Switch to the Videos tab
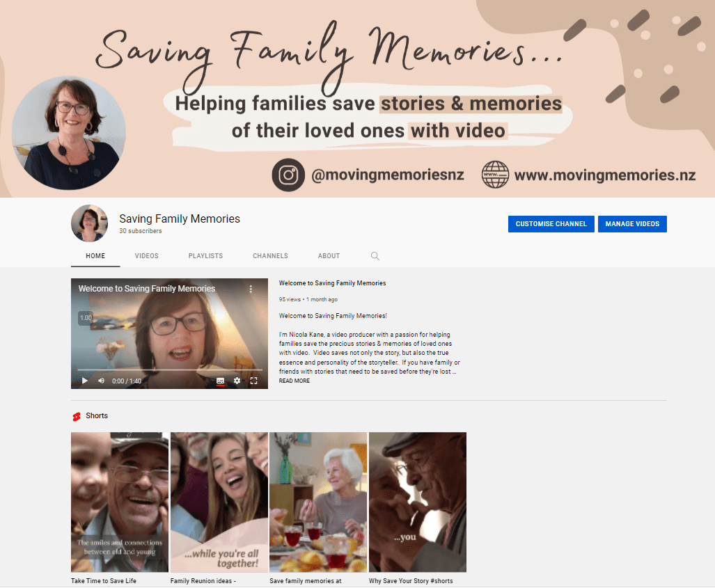This screenshot has height=588, width=715. pyautogui.click(x=146, y=255)
